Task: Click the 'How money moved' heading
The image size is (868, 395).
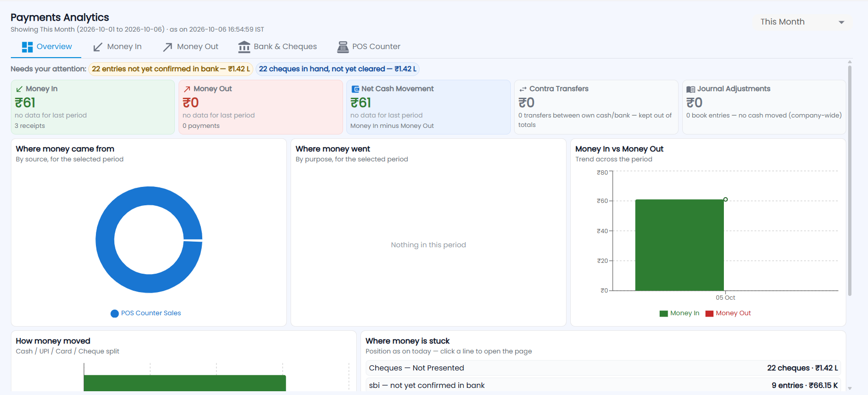Action: point(53,341)
